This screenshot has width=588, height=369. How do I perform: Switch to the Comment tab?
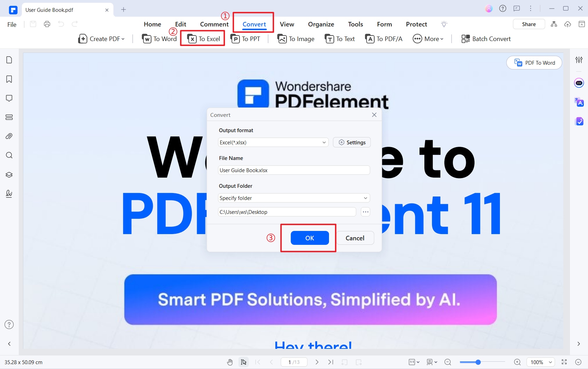(x=214, y=24)
